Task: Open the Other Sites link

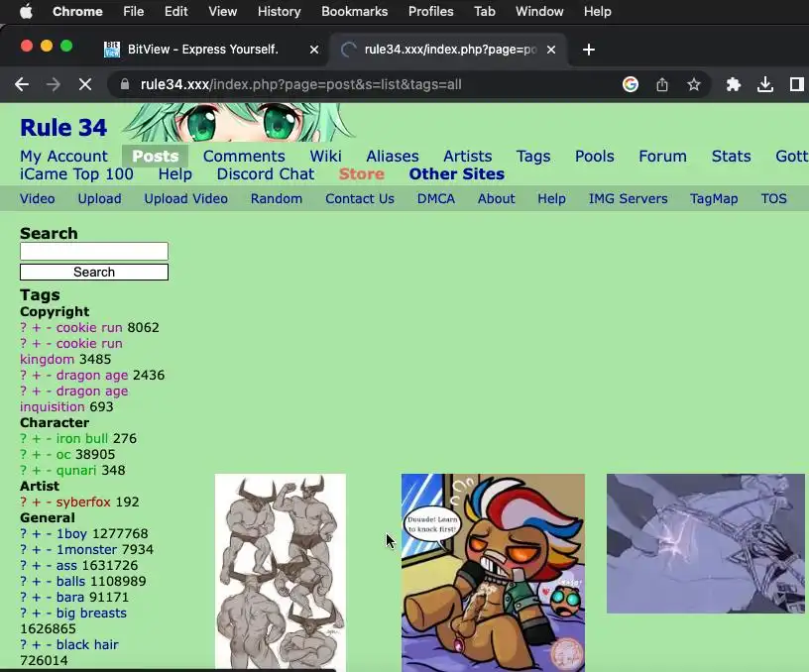Action: pyautogui.click(x=457, y=174)
